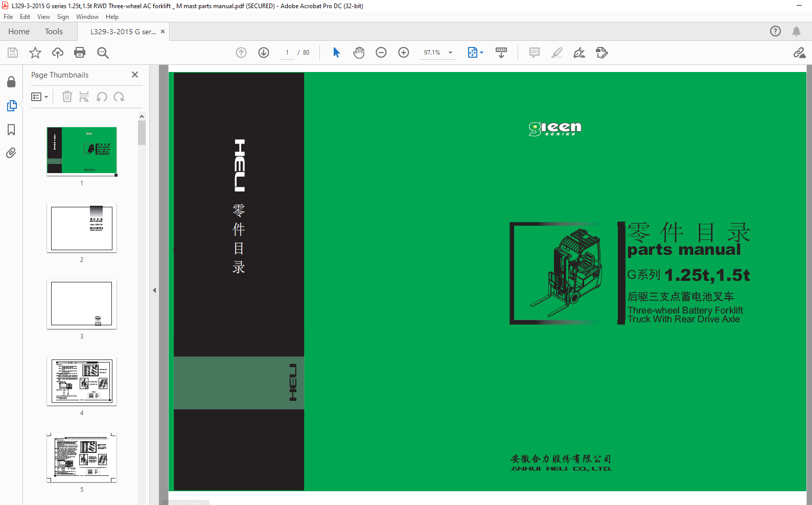Image resolution: width=812 pixels, height=505 pixels.
Task: Open the Bookmarks panel
Action: coord(11,130)
